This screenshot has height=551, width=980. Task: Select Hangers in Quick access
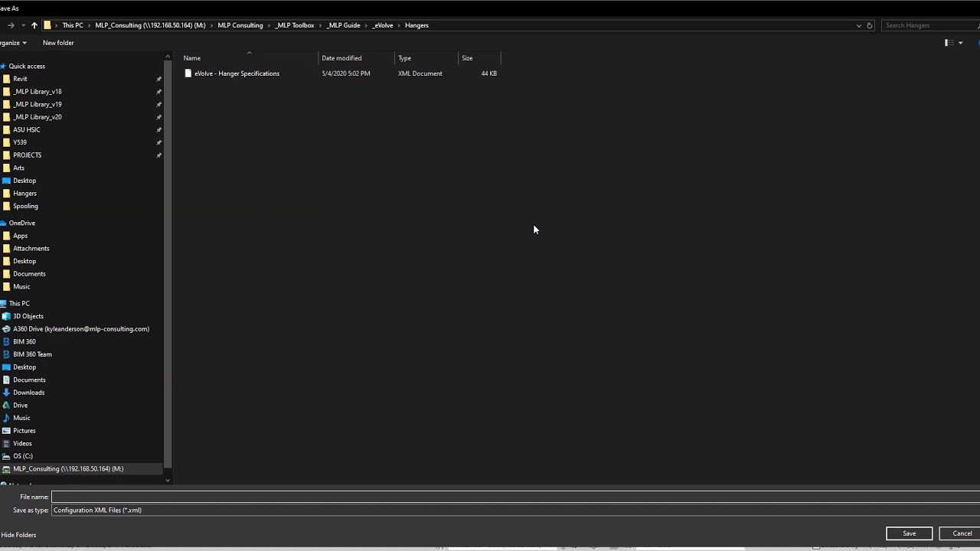click(x=24, y=194)
